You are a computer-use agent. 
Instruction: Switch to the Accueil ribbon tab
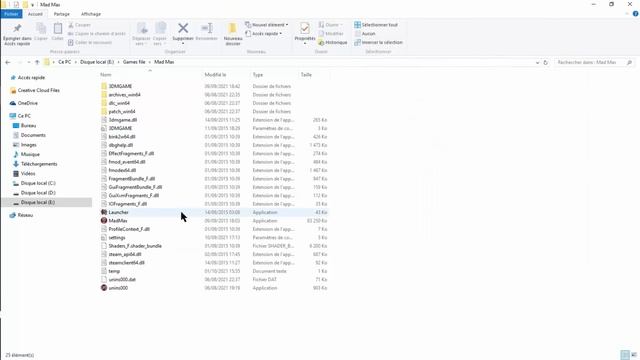click(35, 14)
